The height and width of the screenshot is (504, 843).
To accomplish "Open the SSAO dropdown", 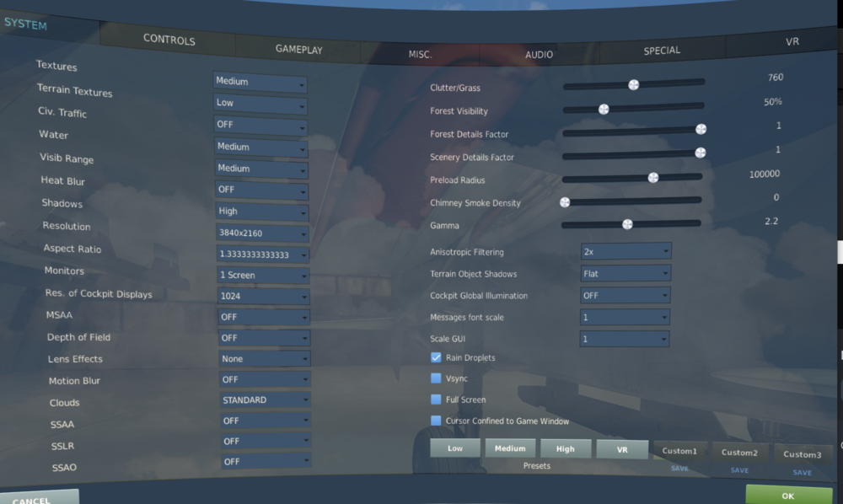I will tap(266, 461).
